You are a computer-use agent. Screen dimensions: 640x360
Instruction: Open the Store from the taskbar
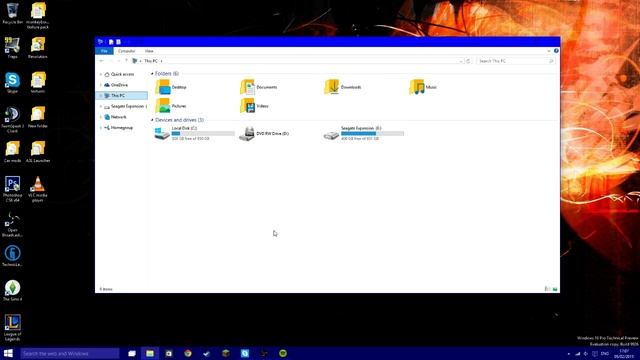point(169,353)
